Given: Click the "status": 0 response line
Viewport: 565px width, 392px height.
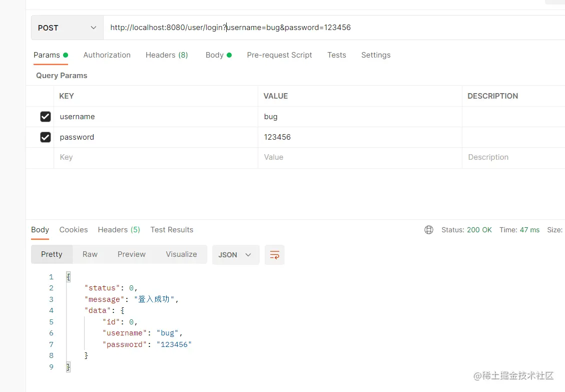Looking at the screenshot, I should (111, 288).
